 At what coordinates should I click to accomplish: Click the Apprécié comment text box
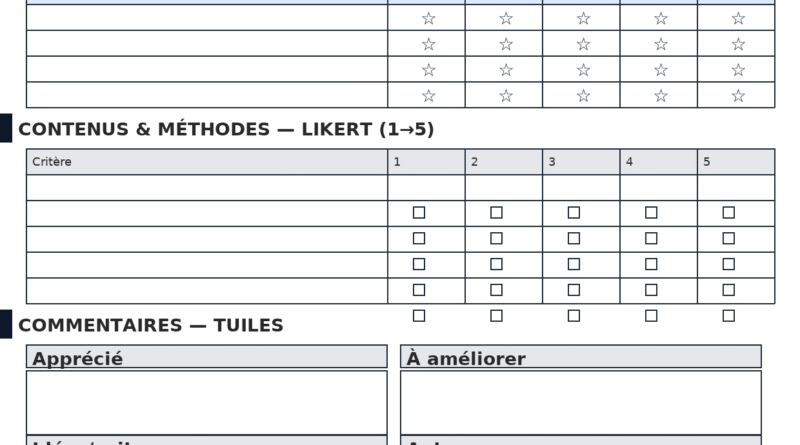pos(206,402)
